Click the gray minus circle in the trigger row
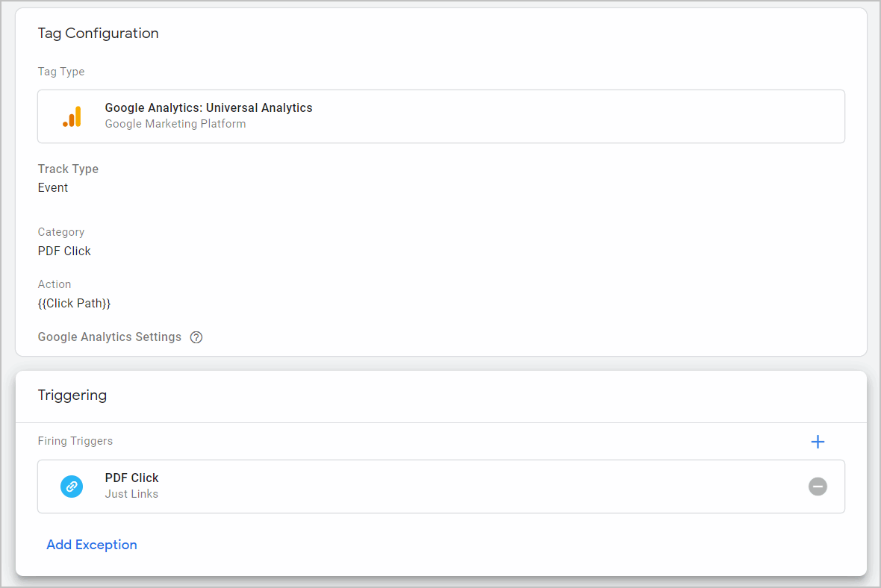The width and height of the screenshot is (881, 588). click(x=818, y=486)
